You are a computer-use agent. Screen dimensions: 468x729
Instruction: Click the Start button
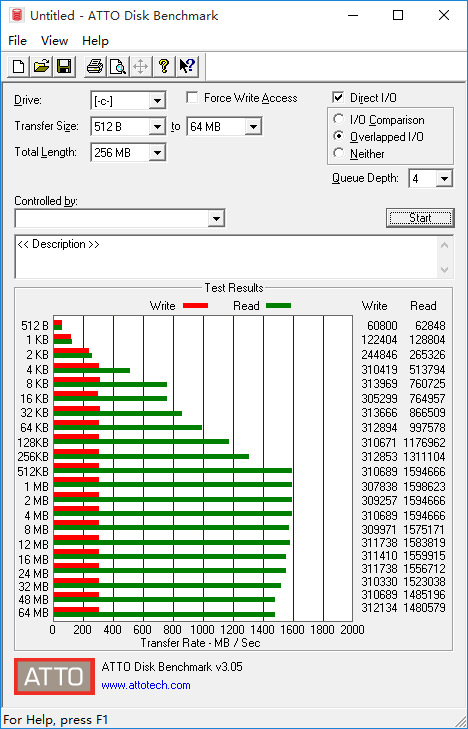tap(420, 218)
